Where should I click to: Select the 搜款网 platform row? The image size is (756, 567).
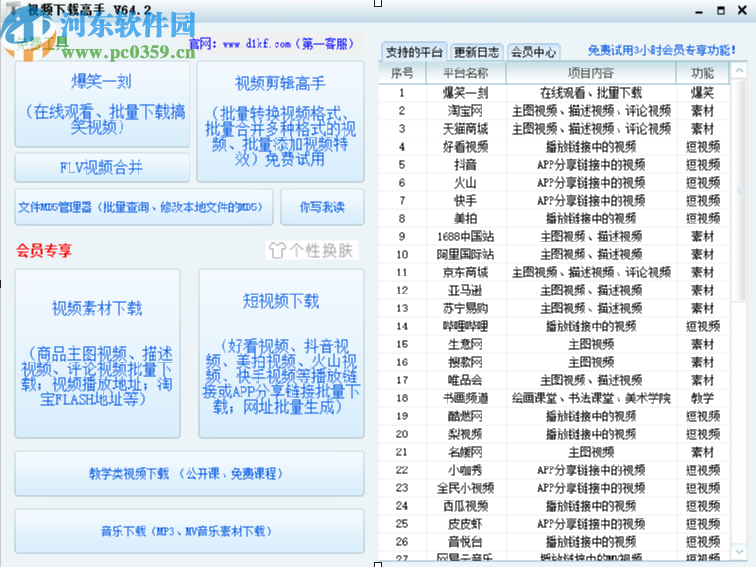554,362
